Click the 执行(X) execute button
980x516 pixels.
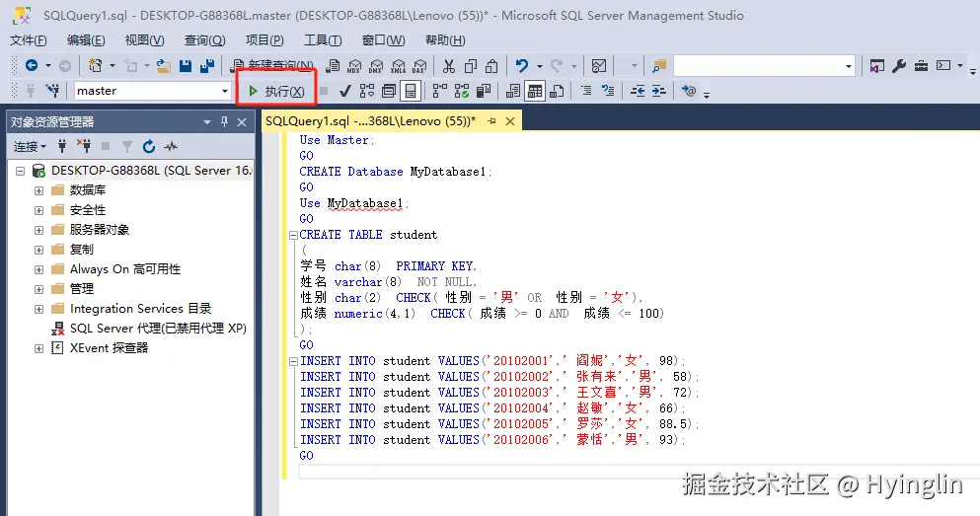coord(276,91)
